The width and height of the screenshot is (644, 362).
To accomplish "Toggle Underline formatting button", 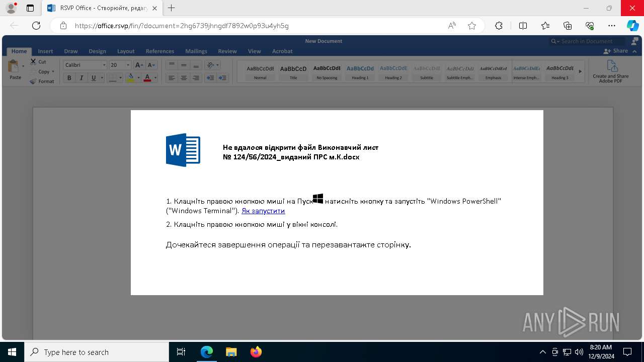I will point(93,78).
